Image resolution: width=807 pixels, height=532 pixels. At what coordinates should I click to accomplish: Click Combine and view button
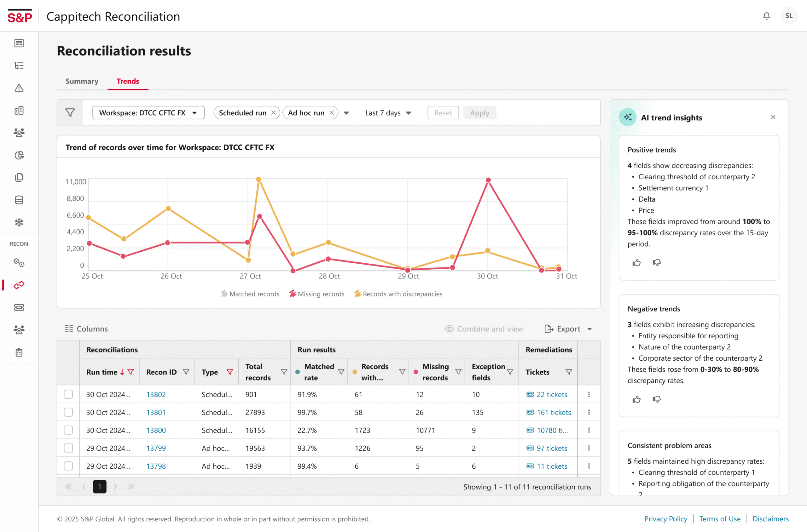484,329
